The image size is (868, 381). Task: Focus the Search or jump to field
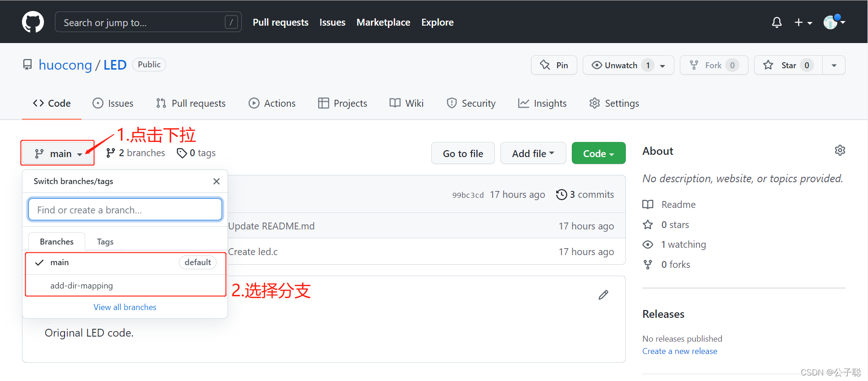(x=148, y=22)
